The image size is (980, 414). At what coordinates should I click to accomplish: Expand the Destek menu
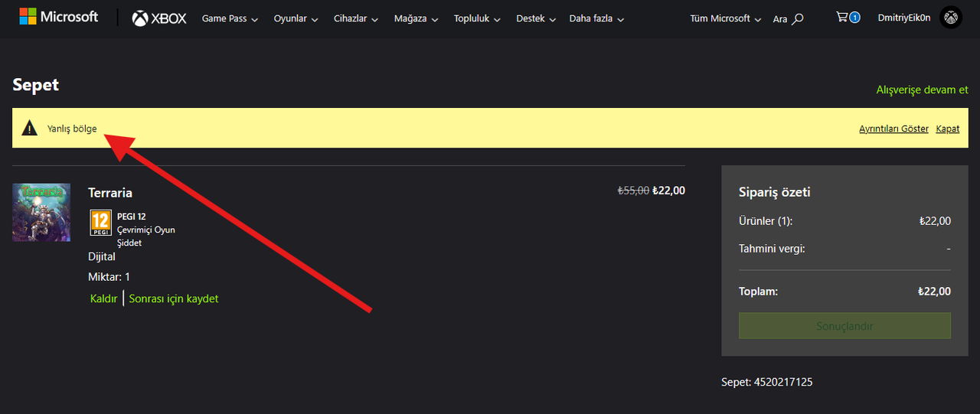click(x=536, y=18)
